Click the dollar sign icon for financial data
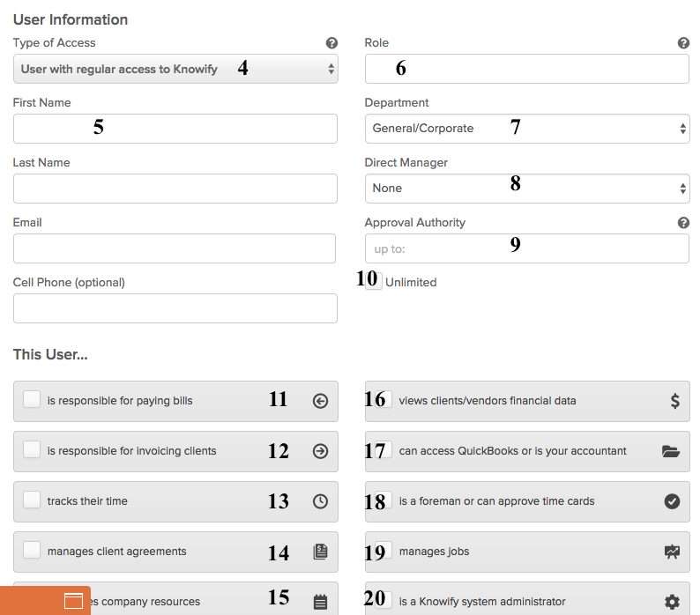700x615 pixels. click(674, 401)
